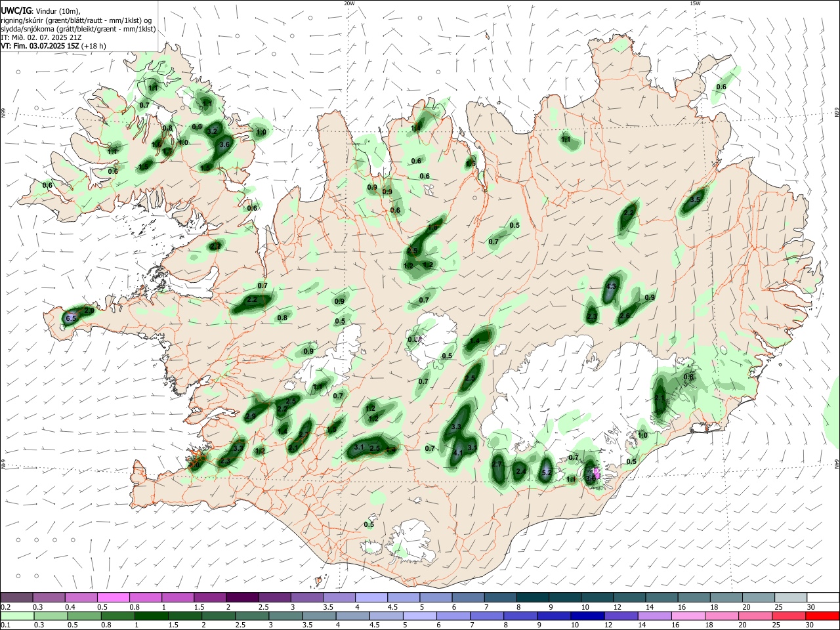Screen dimensions: 840x630
Task: Click the 3.6 value in the Westfjords
Action: click(224, 144)
